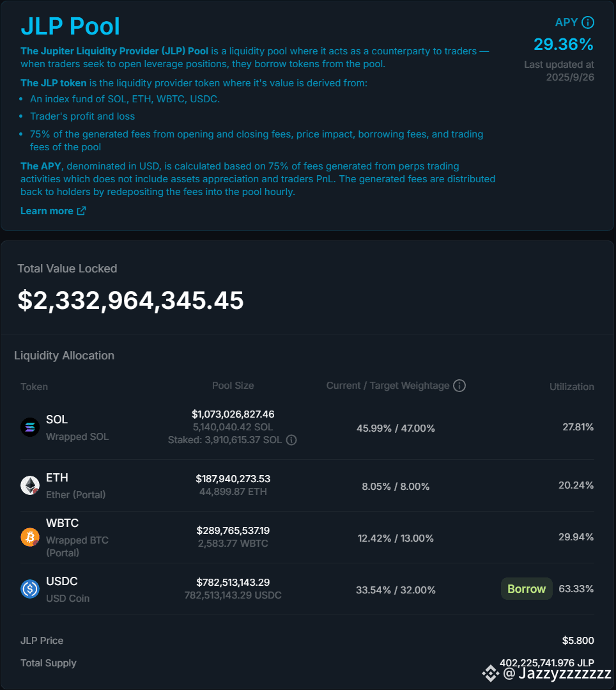Click the ETH token logo

pos(30,485)
